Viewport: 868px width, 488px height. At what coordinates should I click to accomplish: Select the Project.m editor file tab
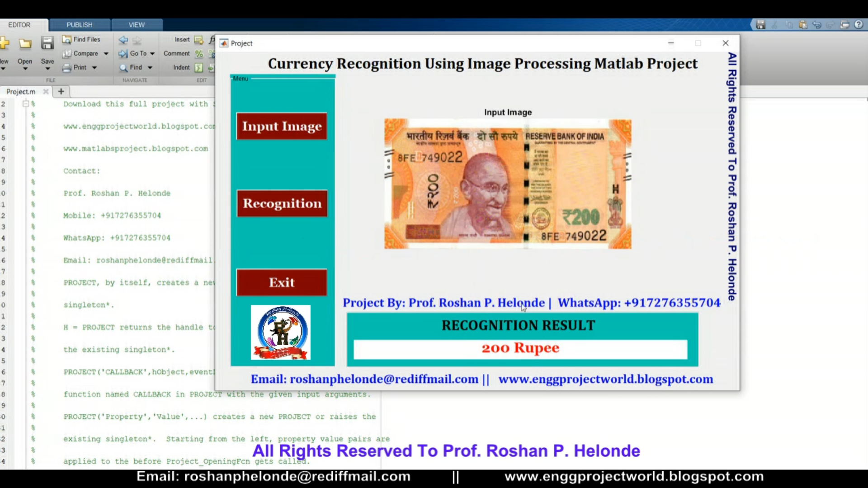coord(21,91)
